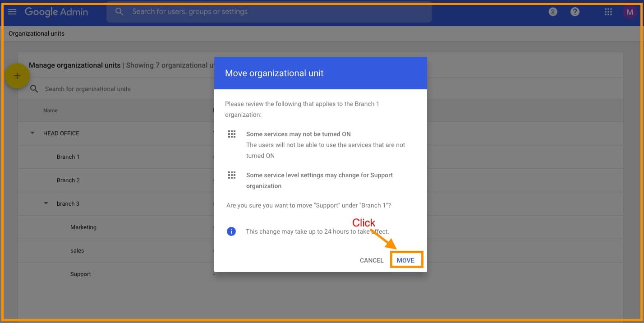
Task: Open the Help question mark icon
Action: tap(575, 12)
